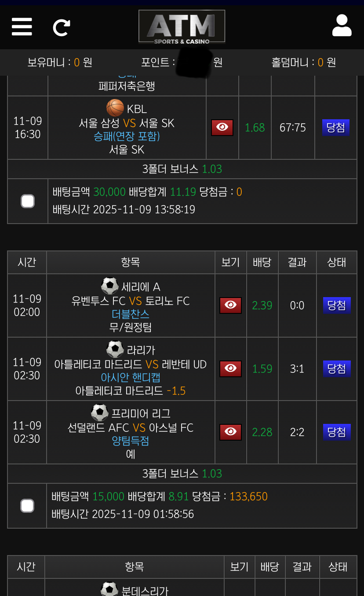View details for Seoul Samsung vs Seoul SK

point(222,128)
